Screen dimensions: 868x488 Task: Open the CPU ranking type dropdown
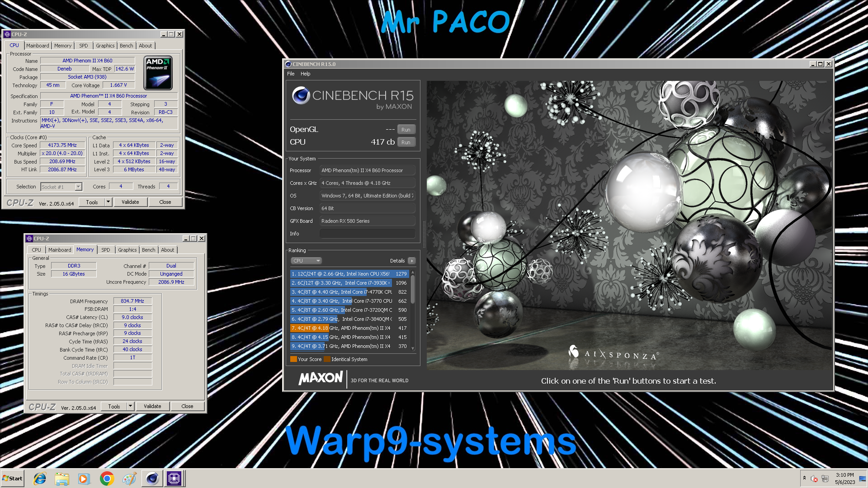pyautogui.click(x=306, y=261)
